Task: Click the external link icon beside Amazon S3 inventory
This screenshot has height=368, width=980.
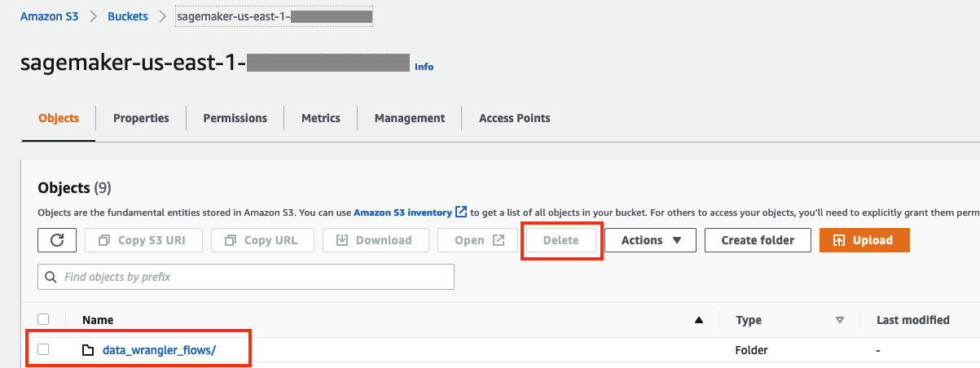Action: pyautogui.click(x=461, y=212)
